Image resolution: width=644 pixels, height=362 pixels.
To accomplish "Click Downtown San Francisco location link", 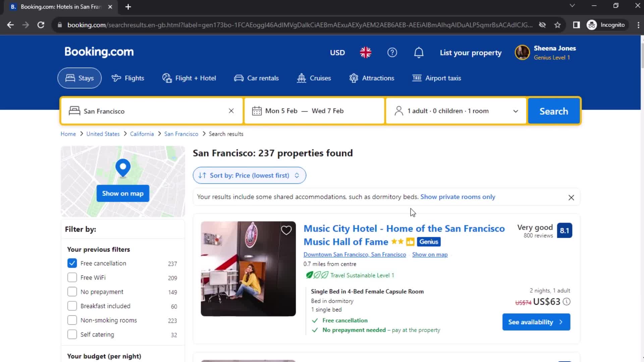I will tap(355, 254).
